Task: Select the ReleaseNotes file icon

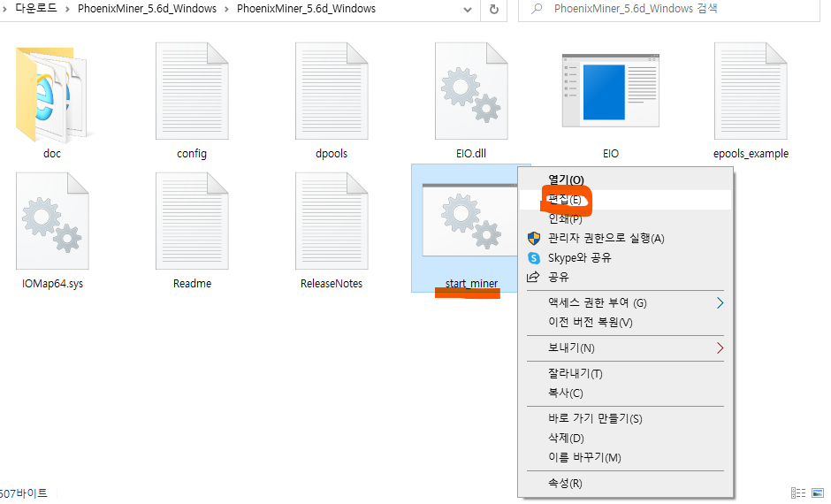Action: (332, 221)
